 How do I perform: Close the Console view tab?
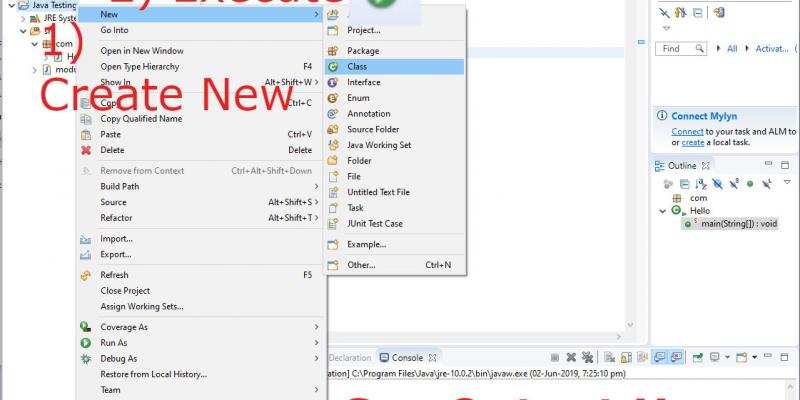point(432,358)
